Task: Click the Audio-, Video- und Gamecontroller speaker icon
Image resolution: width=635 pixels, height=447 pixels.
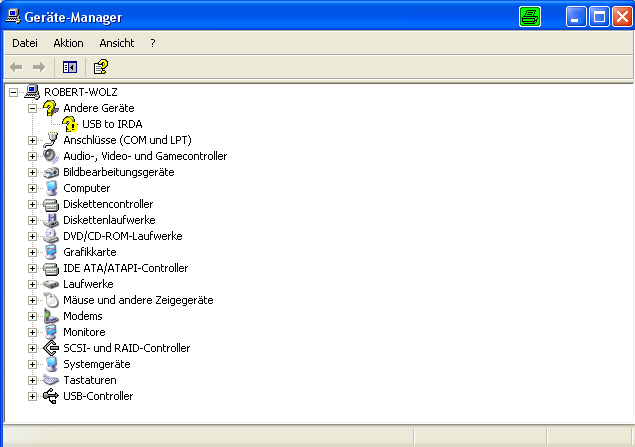Action: [x=51, y=156]
